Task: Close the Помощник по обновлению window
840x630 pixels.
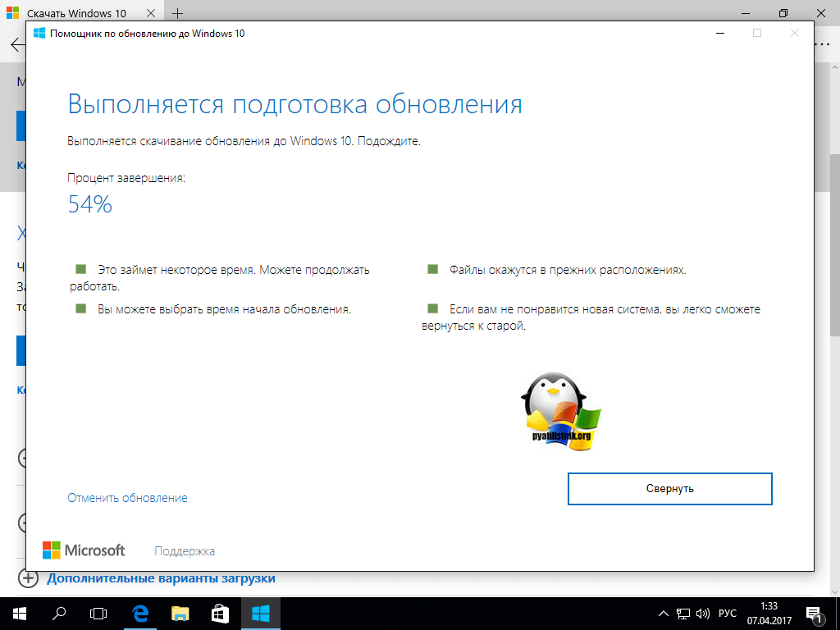Action: tap(794, 33)
